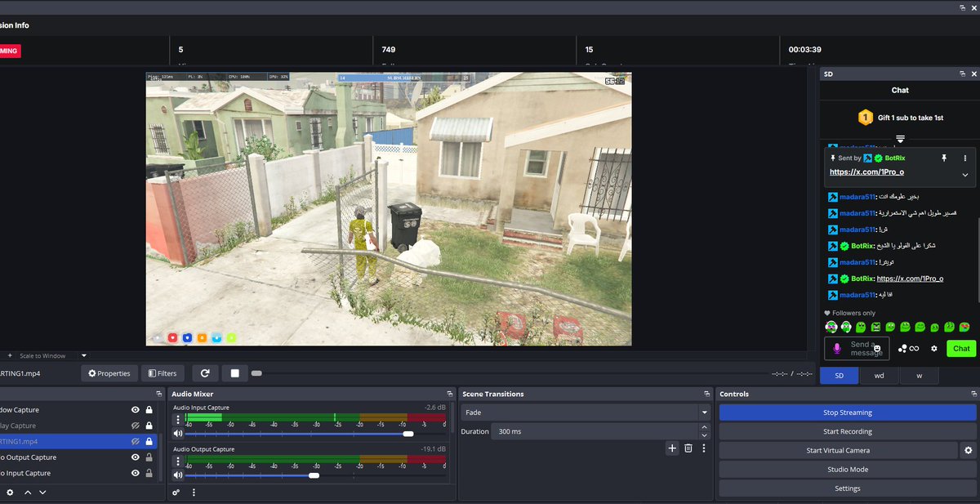Viewport: 980px width, 504px height.
Task: Toggle visibility of the Window Capture source
Action: pos(135,410)
